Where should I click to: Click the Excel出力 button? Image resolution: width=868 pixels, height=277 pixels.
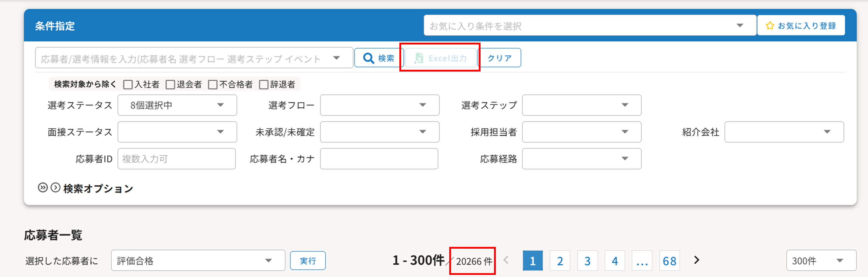[441, 58]
